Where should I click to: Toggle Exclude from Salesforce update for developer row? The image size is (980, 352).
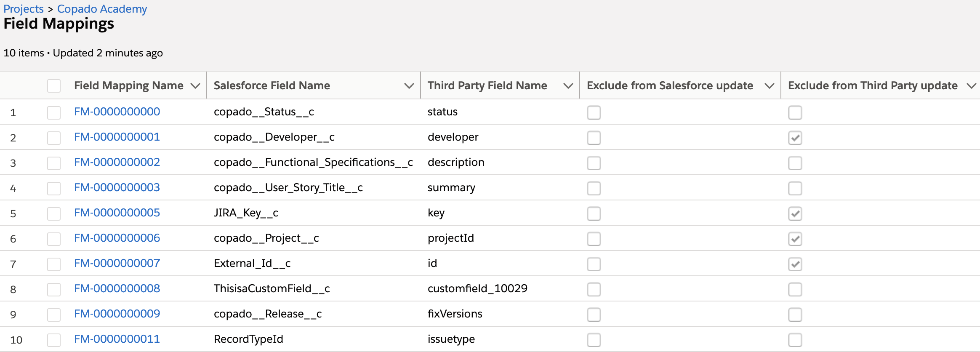[594, 138]
